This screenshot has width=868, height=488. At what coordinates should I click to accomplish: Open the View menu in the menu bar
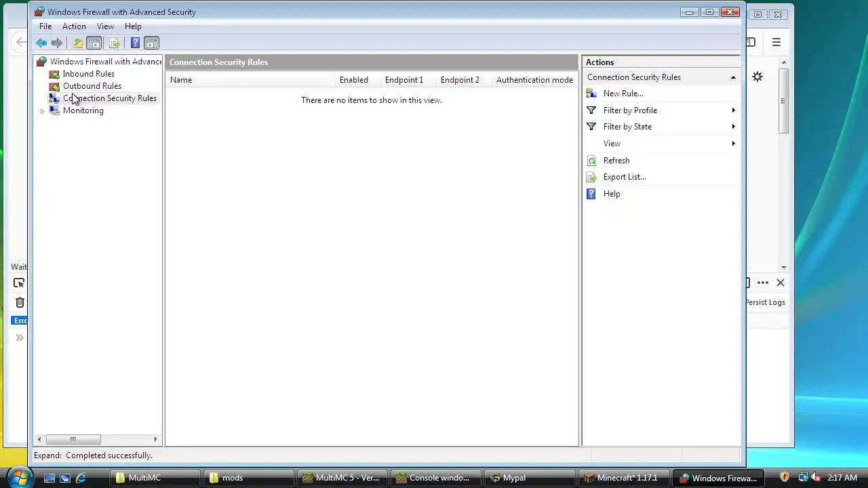tap(105, 26)
